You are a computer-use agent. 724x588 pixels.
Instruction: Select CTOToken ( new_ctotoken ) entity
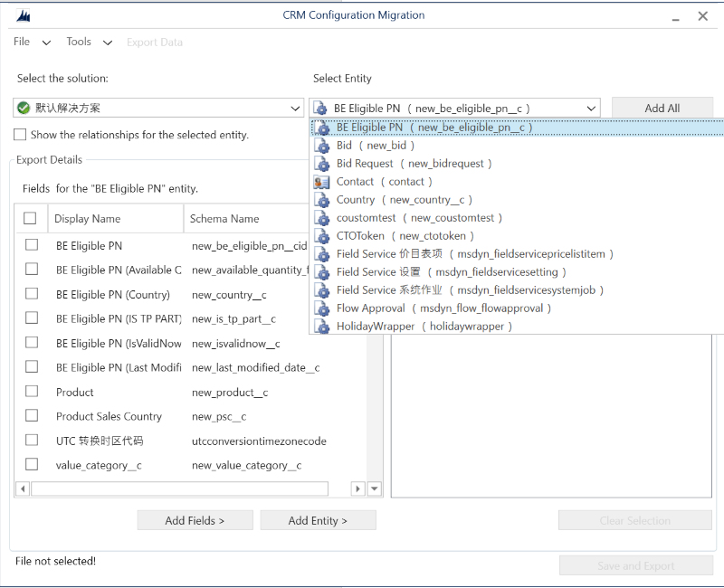pos(517,236)
